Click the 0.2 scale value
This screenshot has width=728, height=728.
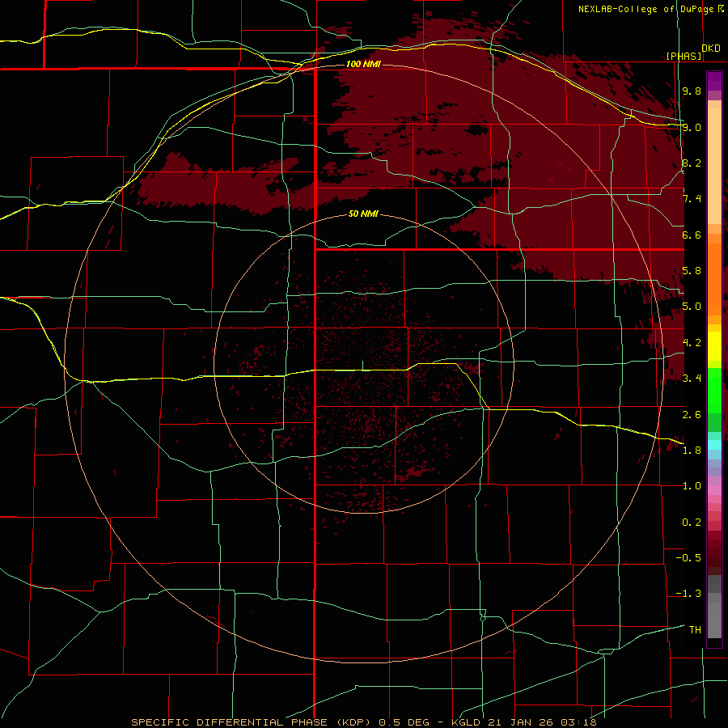pos(692,523)
